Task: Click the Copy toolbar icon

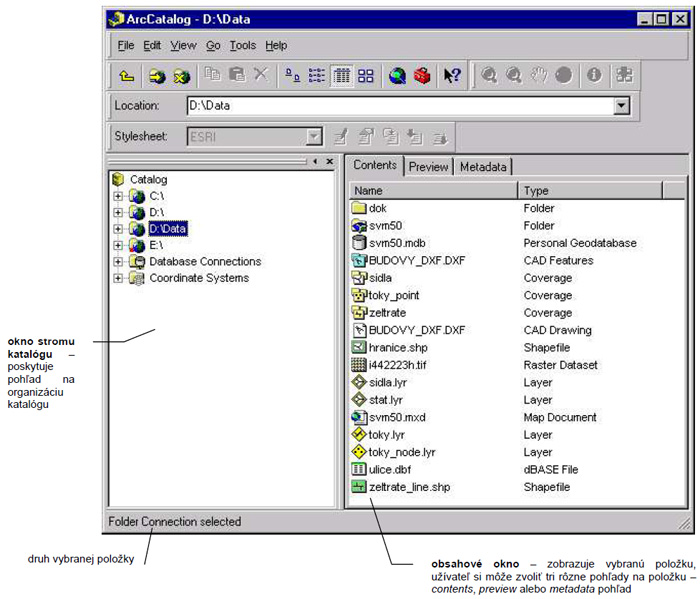Action: click(212, 75)
